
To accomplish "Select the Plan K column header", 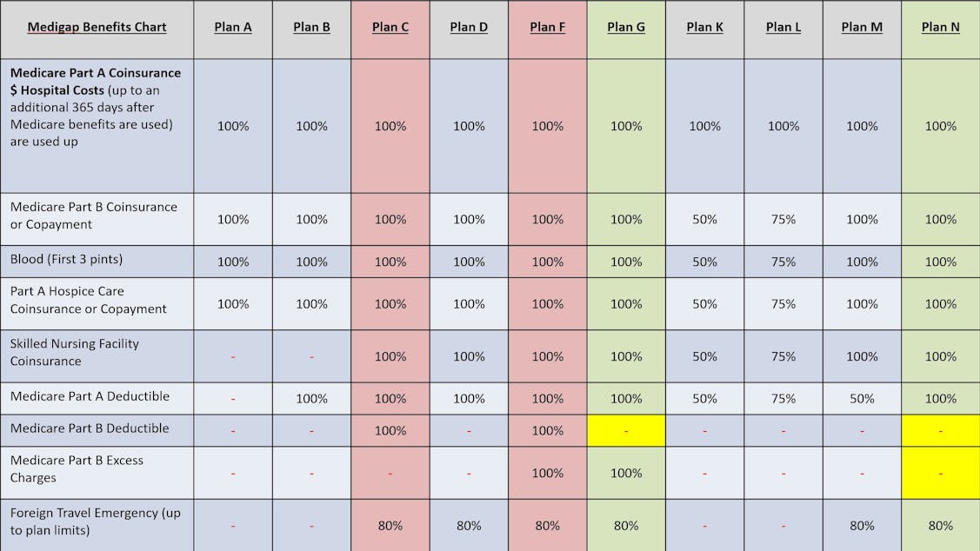I will (x=704, y=27).
